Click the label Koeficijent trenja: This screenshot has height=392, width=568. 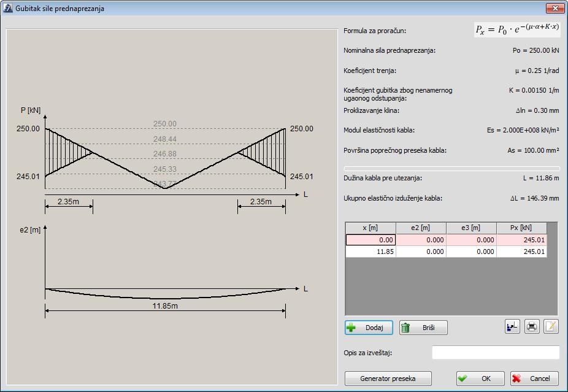pos(370,71)
